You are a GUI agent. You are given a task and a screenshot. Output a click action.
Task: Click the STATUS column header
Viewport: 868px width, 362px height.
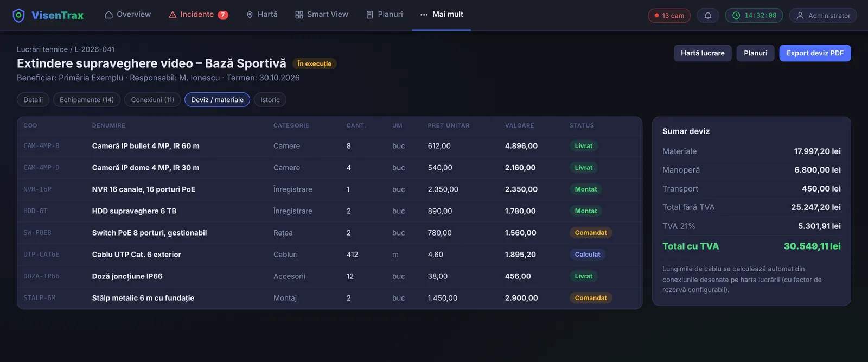click(x=582, y=125)
